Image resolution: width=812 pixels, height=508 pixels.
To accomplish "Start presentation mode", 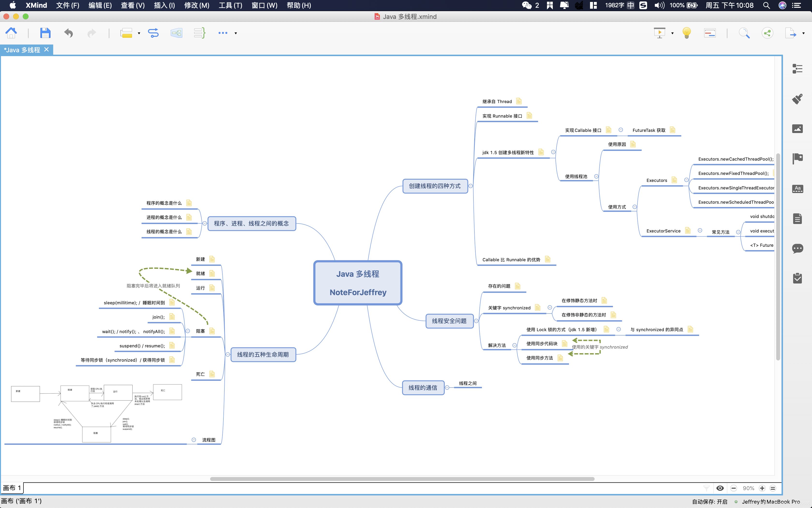I will pos(660,33).
